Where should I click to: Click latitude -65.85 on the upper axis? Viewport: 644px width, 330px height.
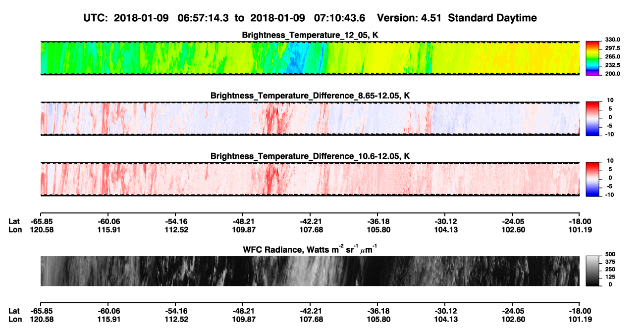pos(41,222)
